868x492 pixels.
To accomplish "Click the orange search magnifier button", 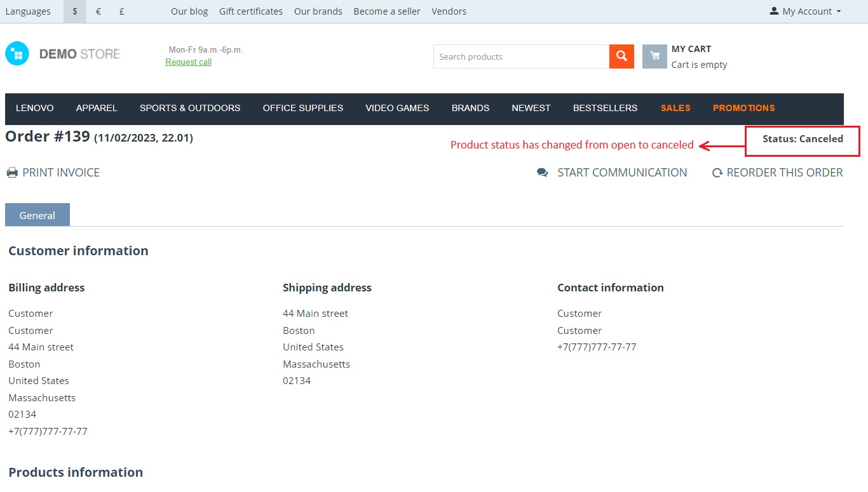I will (621, 57).
